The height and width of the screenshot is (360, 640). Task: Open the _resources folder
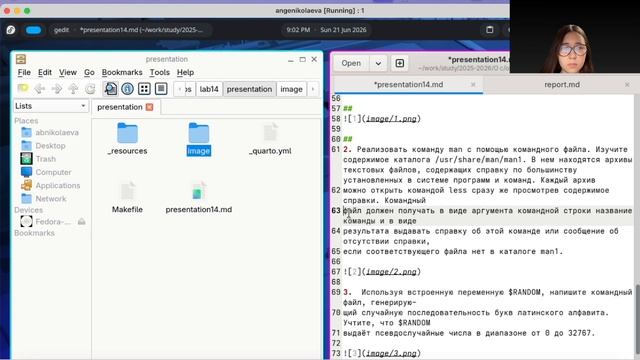coord(127,139)
